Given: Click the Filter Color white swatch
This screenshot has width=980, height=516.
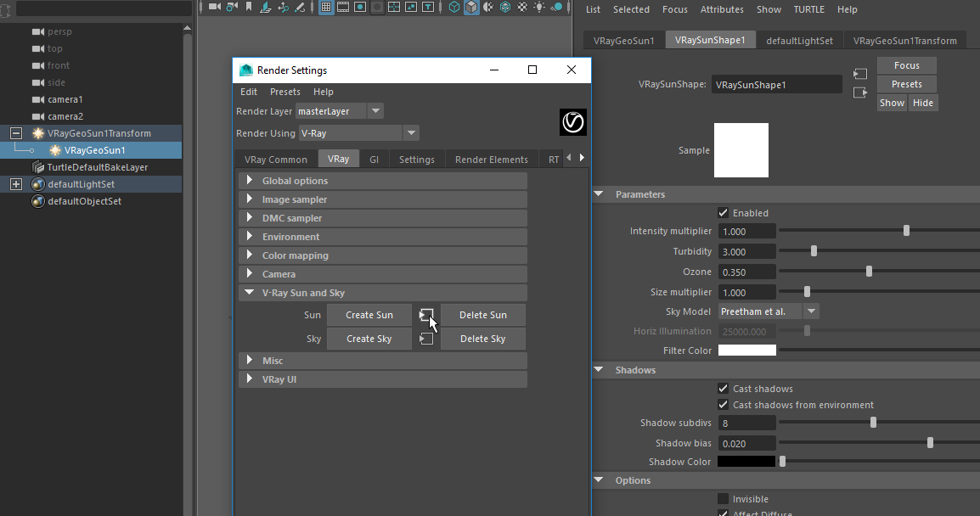Looking at the screenshot, I should point(746,351).
